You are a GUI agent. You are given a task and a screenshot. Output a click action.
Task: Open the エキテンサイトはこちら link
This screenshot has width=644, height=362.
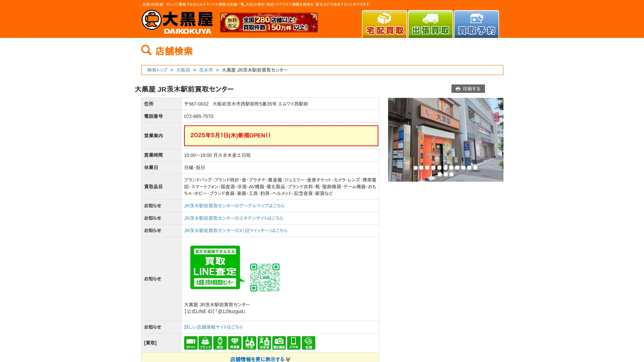[234, 218]
